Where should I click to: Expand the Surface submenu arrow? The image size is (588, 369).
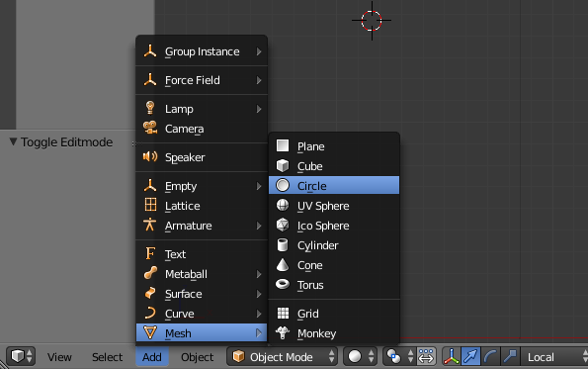point(259,294)
